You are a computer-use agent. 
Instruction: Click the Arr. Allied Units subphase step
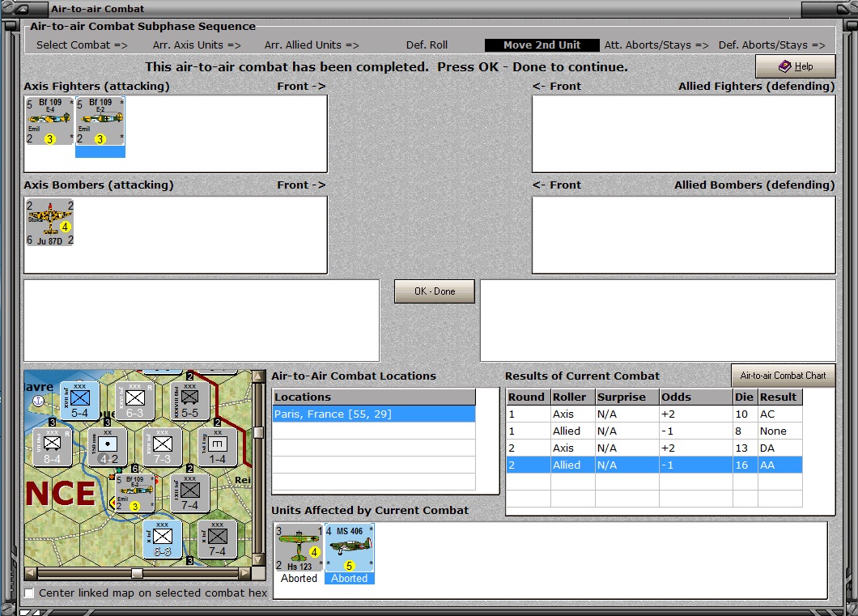click(312, 45)
